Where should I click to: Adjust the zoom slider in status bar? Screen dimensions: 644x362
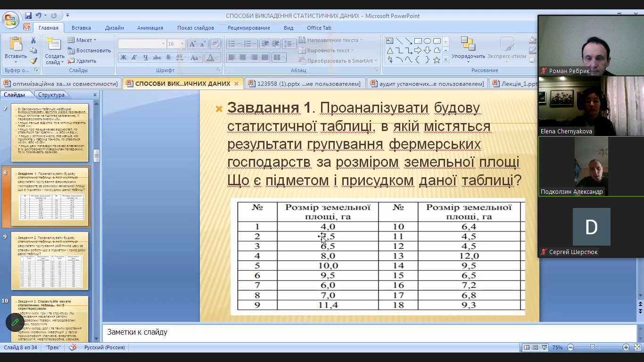tap(592, 347)
